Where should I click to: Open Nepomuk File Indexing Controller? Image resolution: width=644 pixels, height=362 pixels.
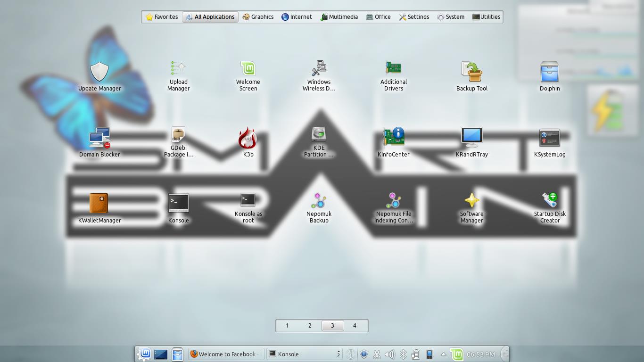point(394,208)
